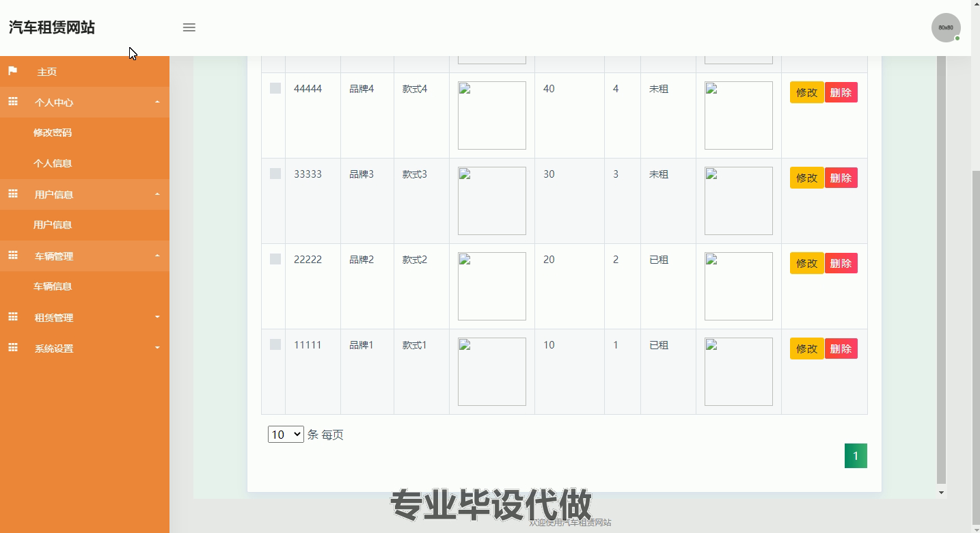Click last image thumbnail in row 33333
The height and width of the screenshot is (533, 980).
coord(739,201)
